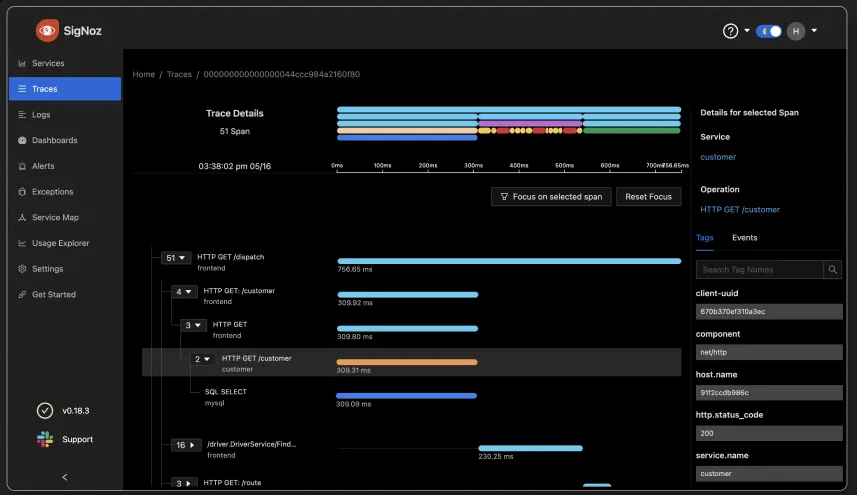Click the version v0.18.3 check icon
857x495 pixels.
pyautogui.click(x=45, y=410)
